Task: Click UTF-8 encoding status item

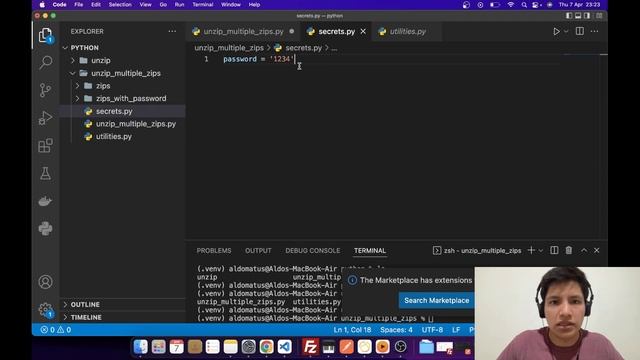Action: (432, 330)
